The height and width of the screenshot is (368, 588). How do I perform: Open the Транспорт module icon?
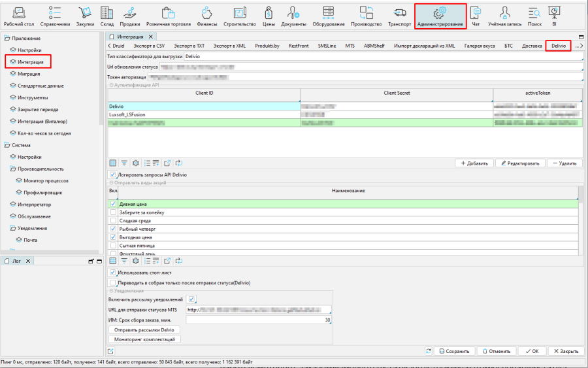[399, 16]
